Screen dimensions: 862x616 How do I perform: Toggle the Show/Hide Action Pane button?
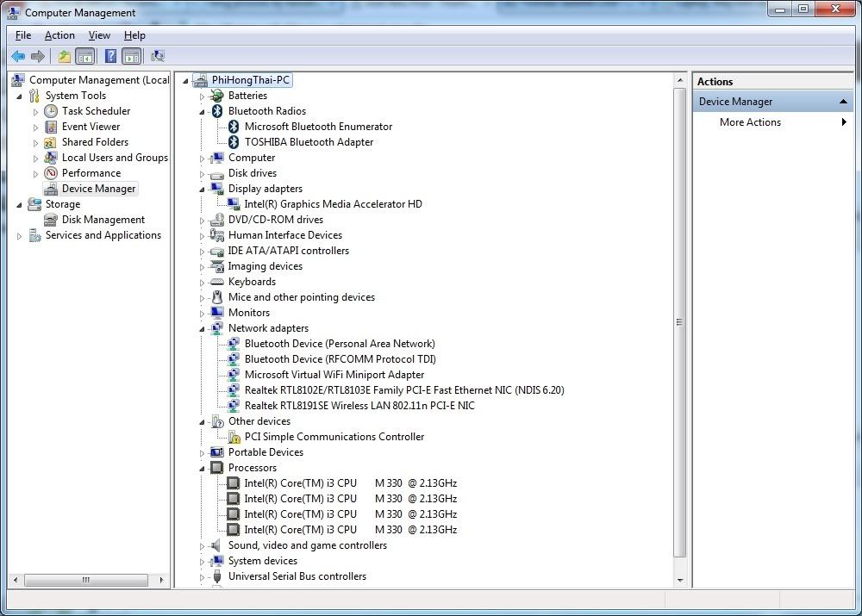click(x=131, y=57)
